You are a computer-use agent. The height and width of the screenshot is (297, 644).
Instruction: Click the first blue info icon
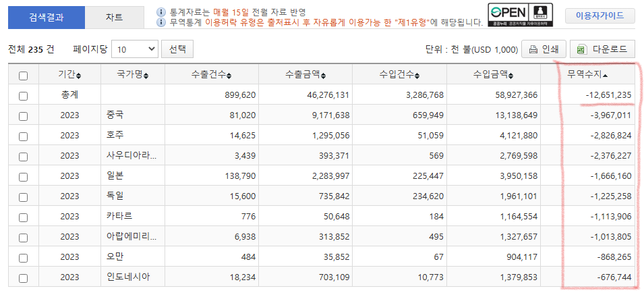(160, 12)
